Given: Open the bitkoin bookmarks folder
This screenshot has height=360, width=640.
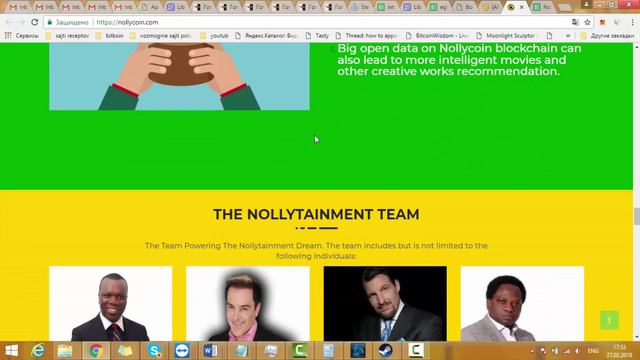Looking at the screenshot, I should coord(109,36).
